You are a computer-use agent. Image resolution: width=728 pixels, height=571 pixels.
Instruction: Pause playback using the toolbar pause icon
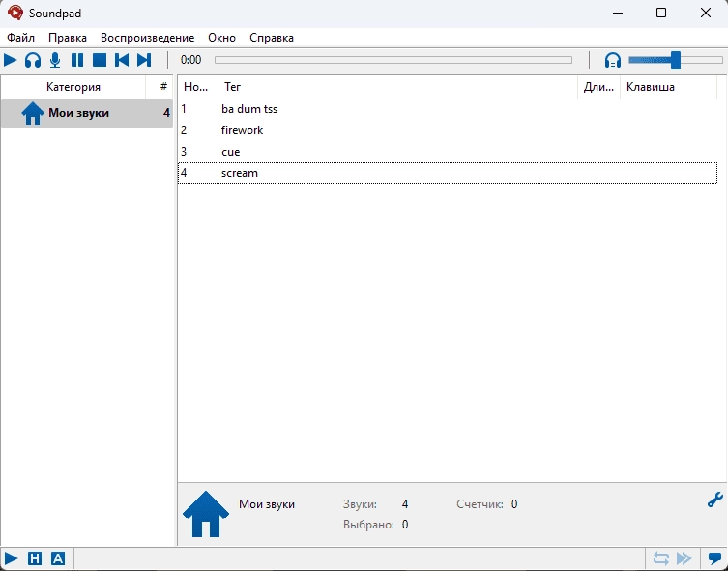[77, 60]
